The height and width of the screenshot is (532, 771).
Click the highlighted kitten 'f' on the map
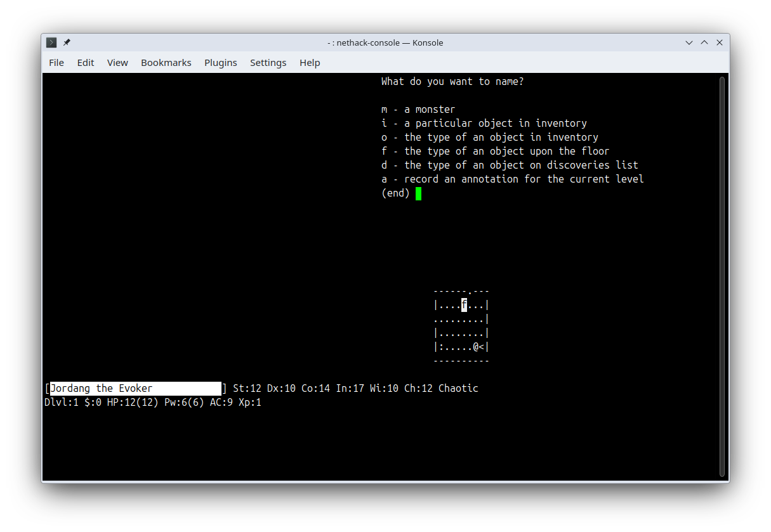pyautogui.click(x=465, y=305)
